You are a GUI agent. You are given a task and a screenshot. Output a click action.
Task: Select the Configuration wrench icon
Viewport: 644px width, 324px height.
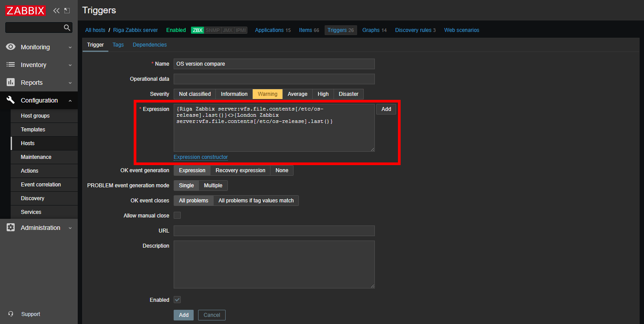[11, 100]
